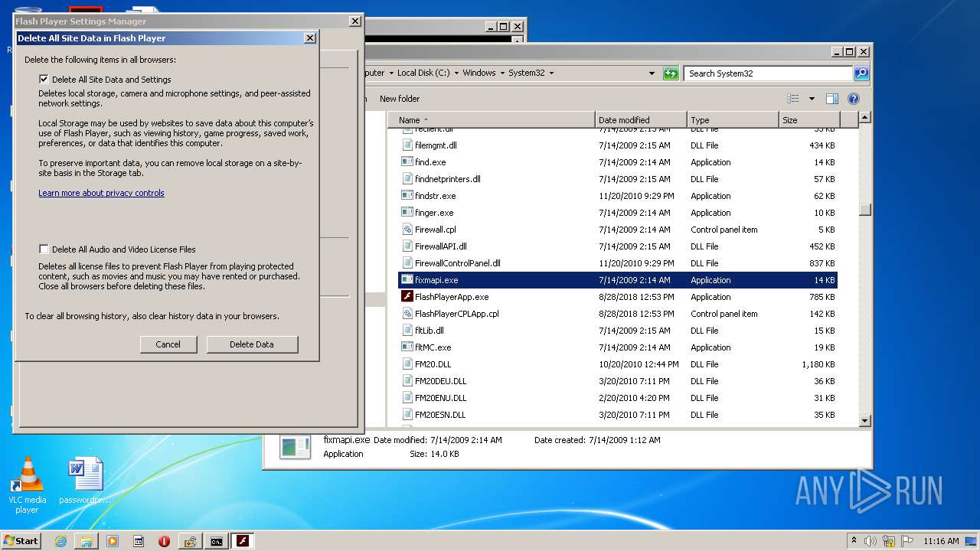
Task: Select the FlashPlayerCPLApp.cpl file icon
Action: (x=408, y=314)
